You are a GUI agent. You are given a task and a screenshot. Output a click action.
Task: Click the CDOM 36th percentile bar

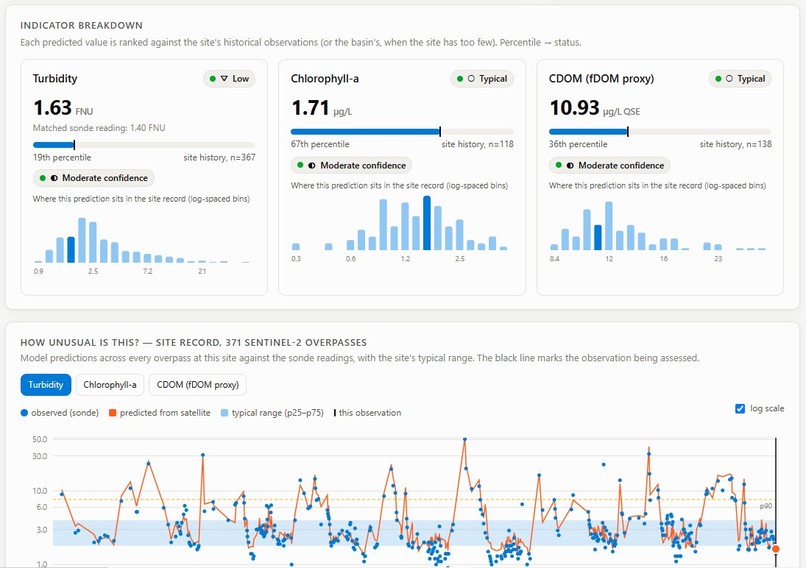click(x=660, y=132)
